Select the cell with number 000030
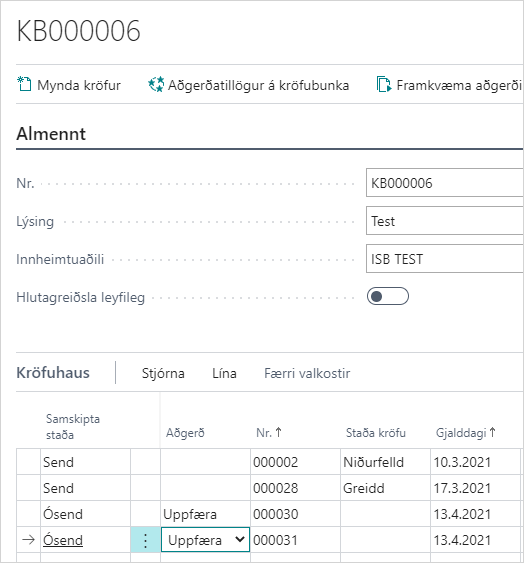The height and width of the screenshot is (563, 524). click(295, 514)
